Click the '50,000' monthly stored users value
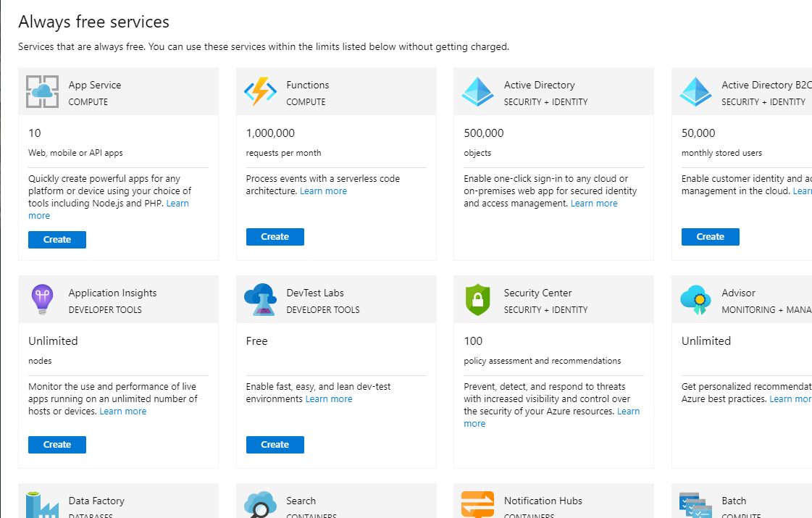 (698, 133)
